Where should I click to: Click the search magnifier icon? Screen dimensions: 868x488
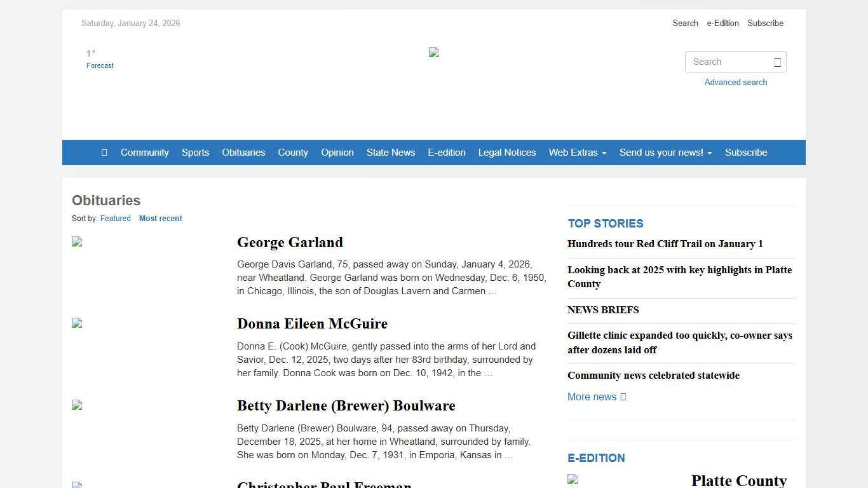[777, 62]
